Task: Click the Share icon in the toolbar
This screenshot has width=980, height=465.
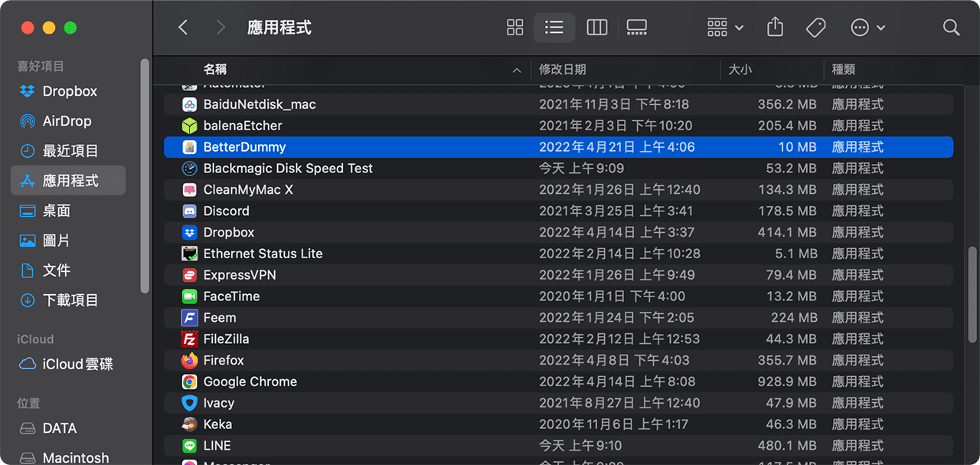Action: 774,28
